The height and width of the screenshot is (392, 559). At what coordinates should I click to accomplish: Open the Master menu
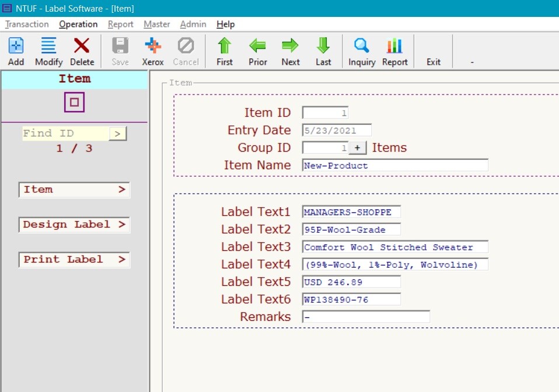[156, 24]
